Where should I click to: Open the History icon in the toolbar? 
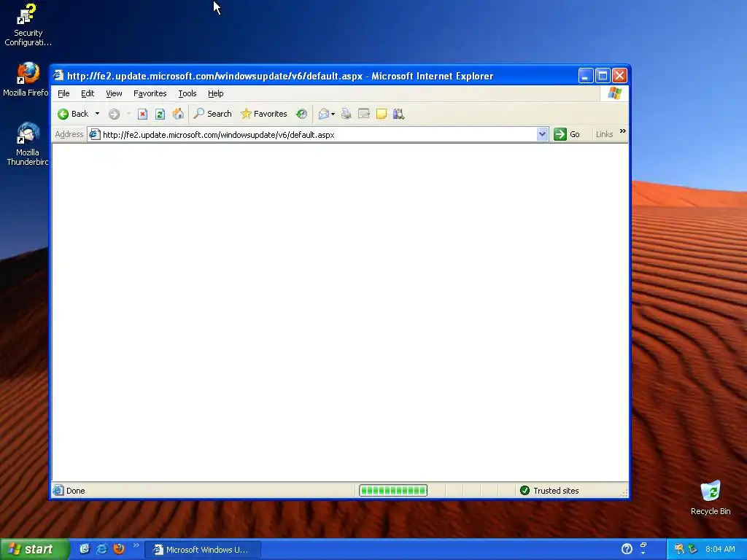click(301, 114)
